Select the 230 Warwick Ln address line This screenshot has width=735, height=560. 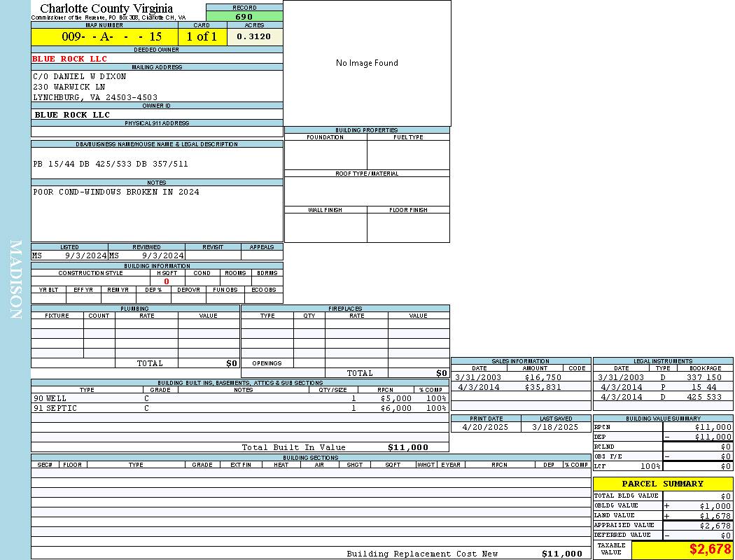(69, 87)
